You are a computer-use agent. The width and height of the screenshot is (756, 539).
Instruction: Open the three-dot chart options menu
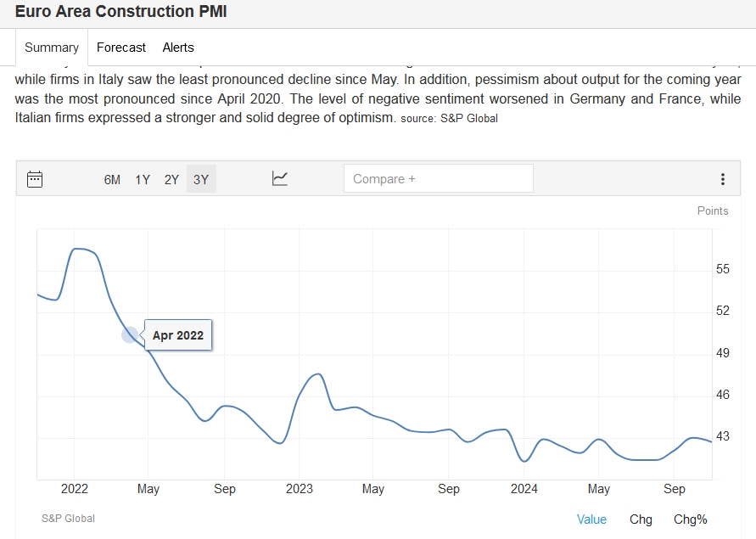coord(722,179)
